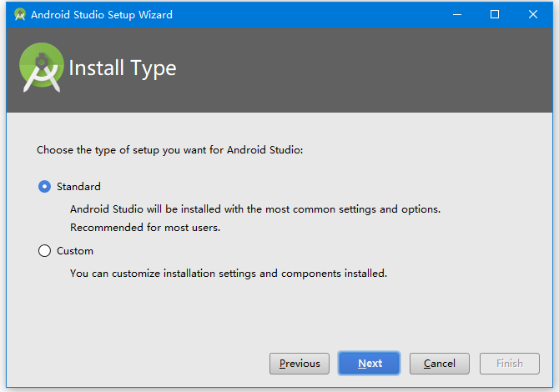Click the "Choose the type of setup" prompt
The width and height of the screenshot is (559, 392).
[170, 151]
